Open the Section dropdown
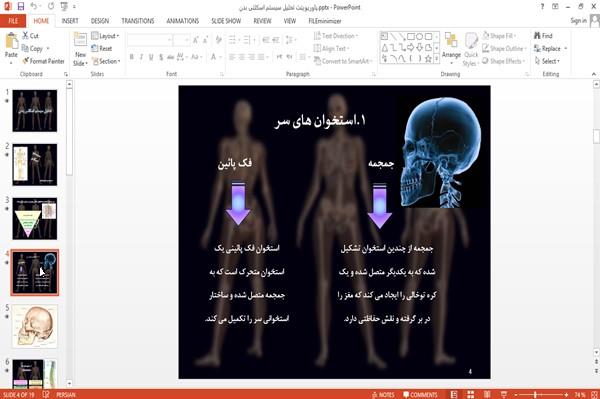This screenshot has height=399, width=600. [106, 61]
